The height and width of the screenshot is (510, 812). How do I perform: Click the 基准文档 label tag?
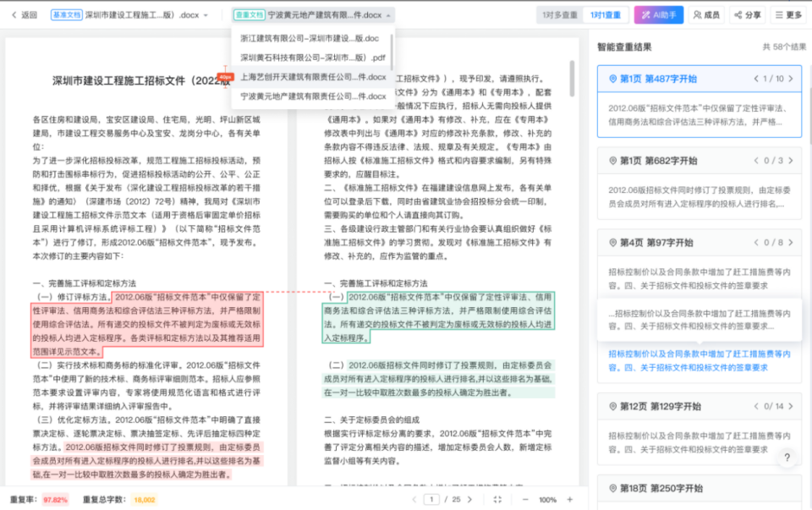(x=66, y=15)
